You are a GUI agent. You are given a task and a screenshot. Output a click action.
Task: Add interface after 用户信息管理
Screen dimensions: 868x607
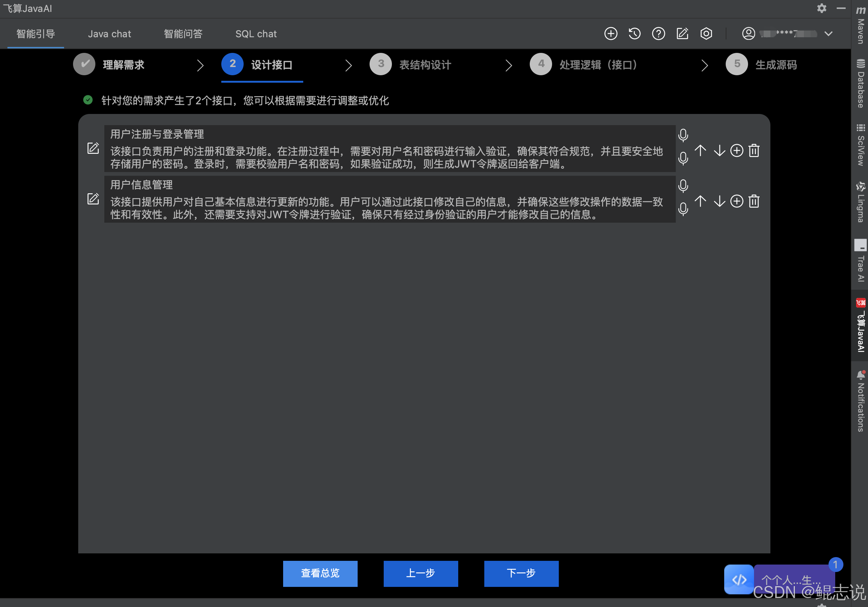tap(736, 201)
